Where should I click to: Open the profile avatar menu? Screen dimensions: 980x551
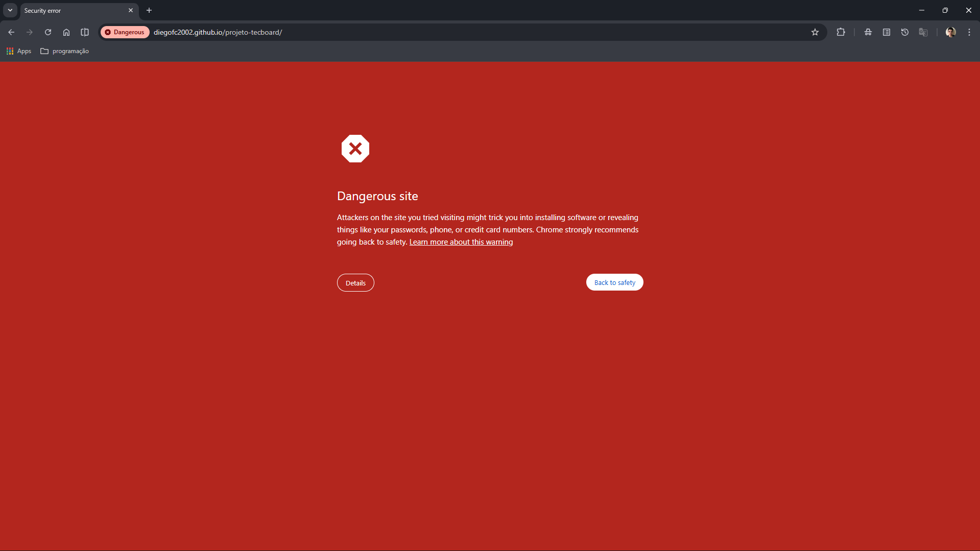[951, 32]
